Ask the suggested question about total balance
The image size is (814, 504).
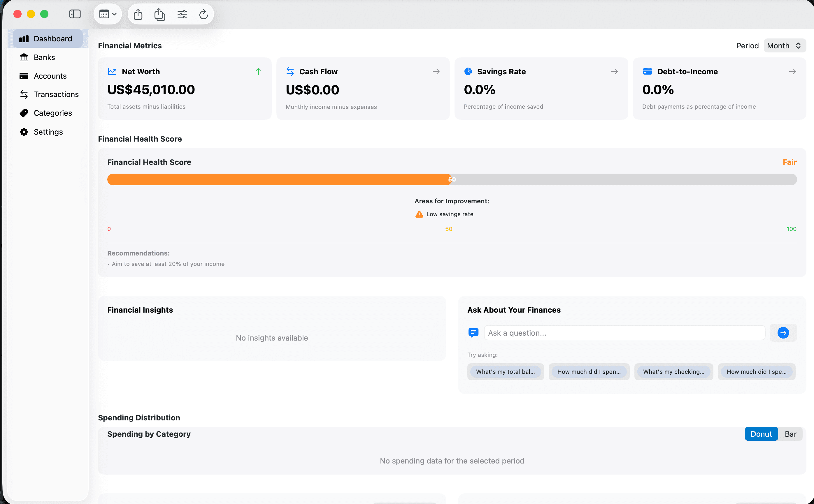(505, 371)
